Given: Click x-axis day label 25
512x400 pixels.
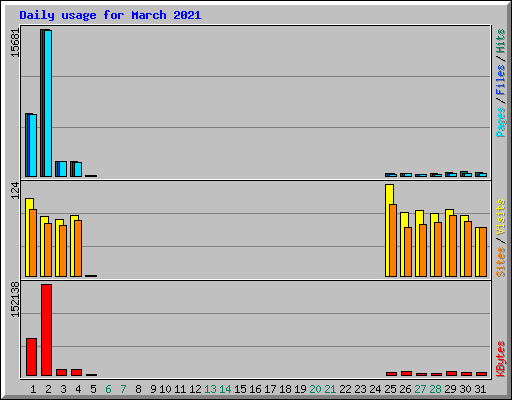Looking at the screenshot, I should (390, 389).
